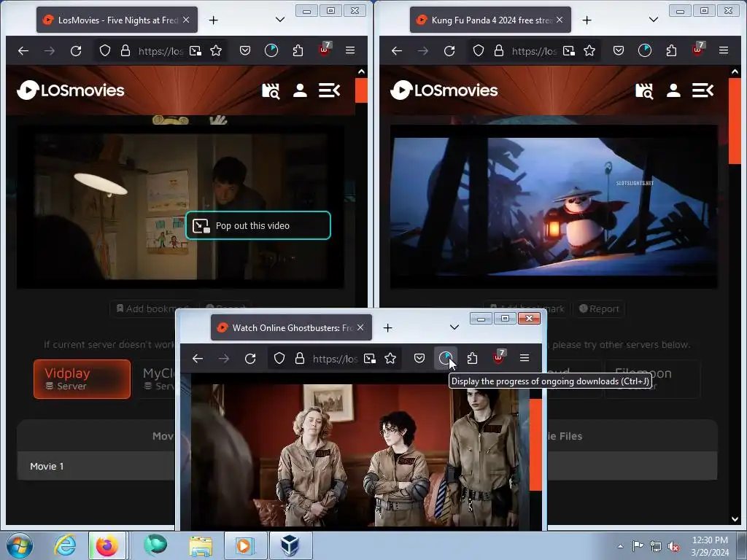Select the LosMovies - Five Nights at Freddy's tab

tap(117, 20)
